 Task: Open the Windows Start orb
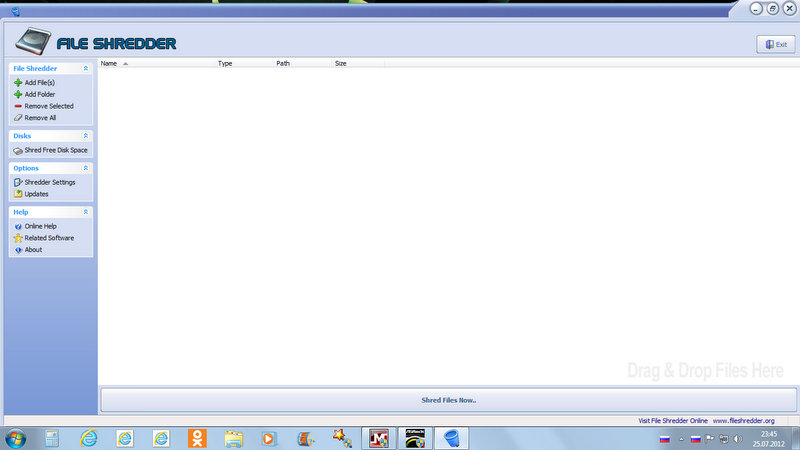point(15,439)
